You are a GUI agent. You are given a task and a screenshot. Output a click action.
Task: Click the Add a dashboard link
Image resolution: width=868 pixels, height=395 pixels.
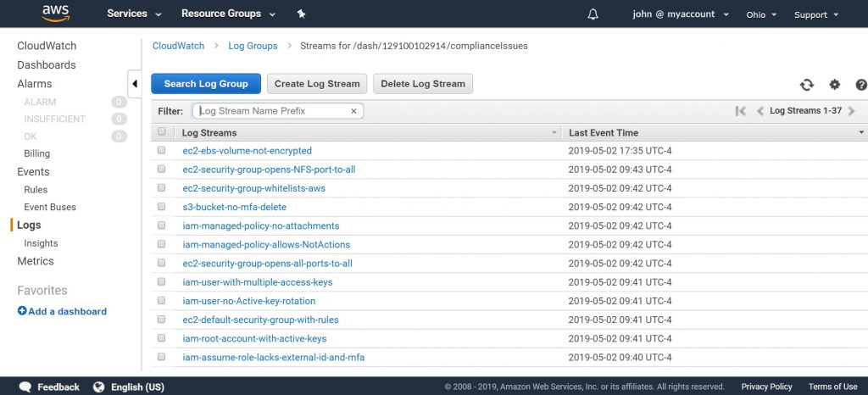click(x=68, y=311)
